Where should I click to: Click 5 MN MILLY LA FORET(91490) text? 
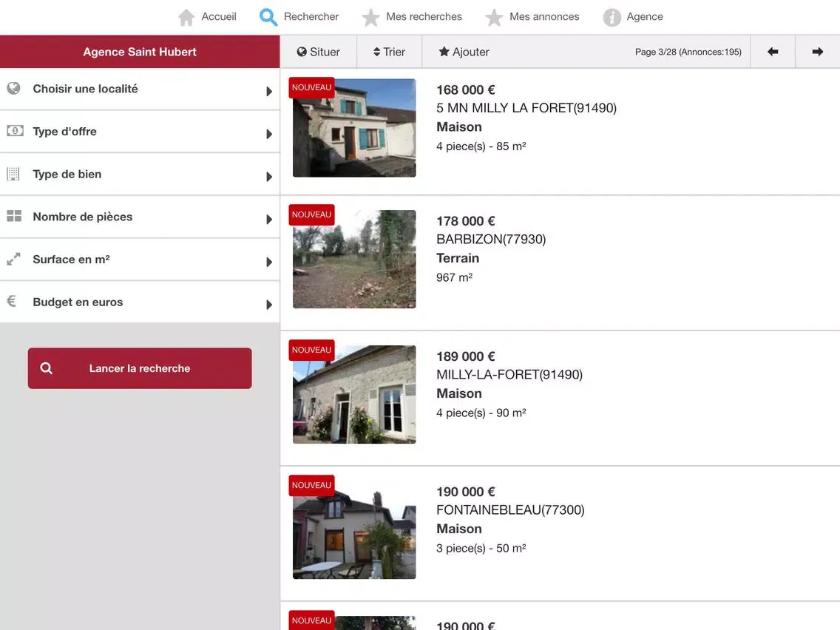[526, 108]
